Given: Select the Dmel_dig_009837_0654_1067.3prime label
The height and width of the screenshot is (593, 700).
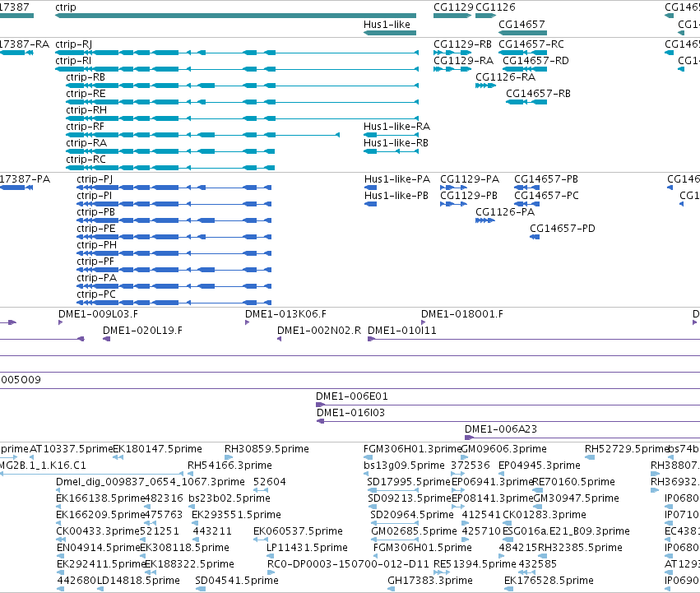Looking at the screenshot, I should point(151,482).
